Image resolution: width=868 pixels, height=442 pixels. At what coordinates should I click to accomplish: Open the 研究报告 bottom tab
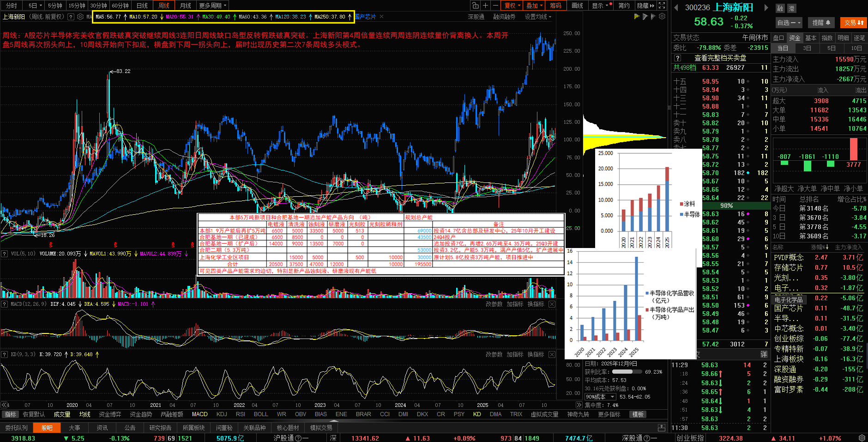(160, 428)
